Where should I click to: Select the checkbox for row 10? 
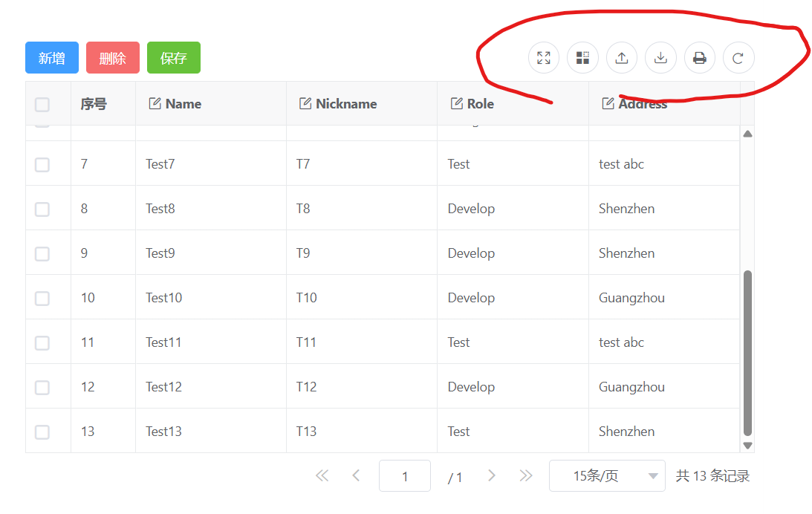(x=42, y=298)
